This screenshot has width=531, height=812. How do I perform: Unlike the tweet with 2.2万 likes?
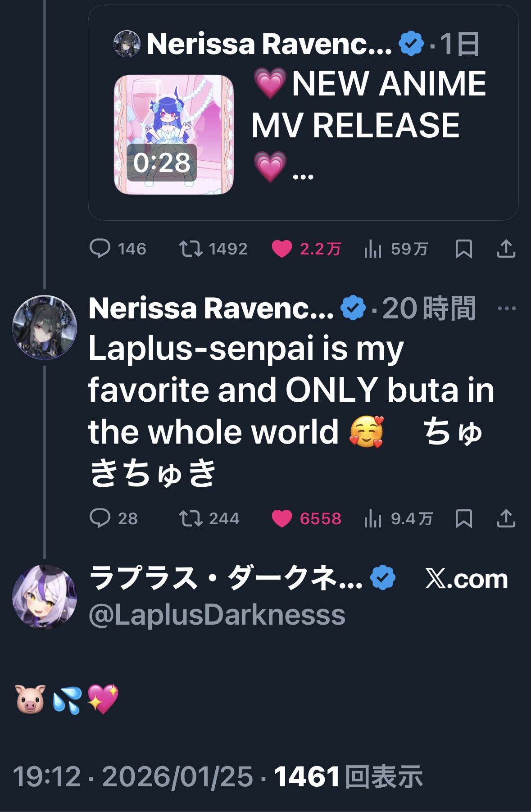point(282,249)
